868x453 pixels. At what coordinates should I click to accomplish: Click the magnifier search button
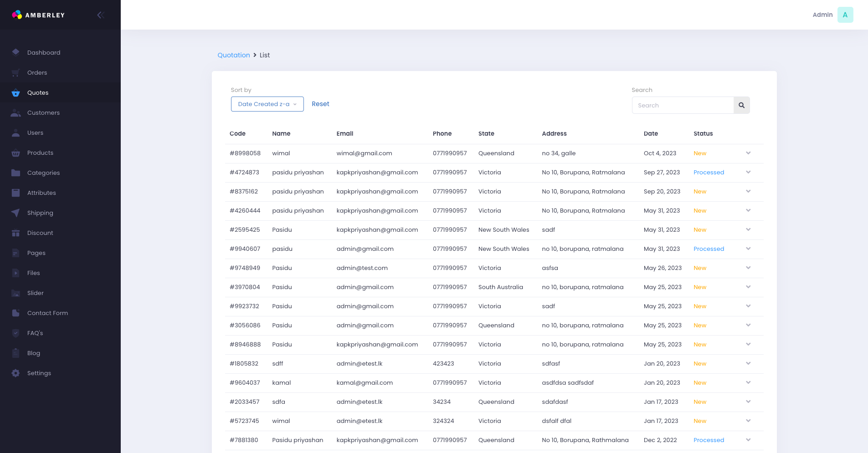coord(741,105)
